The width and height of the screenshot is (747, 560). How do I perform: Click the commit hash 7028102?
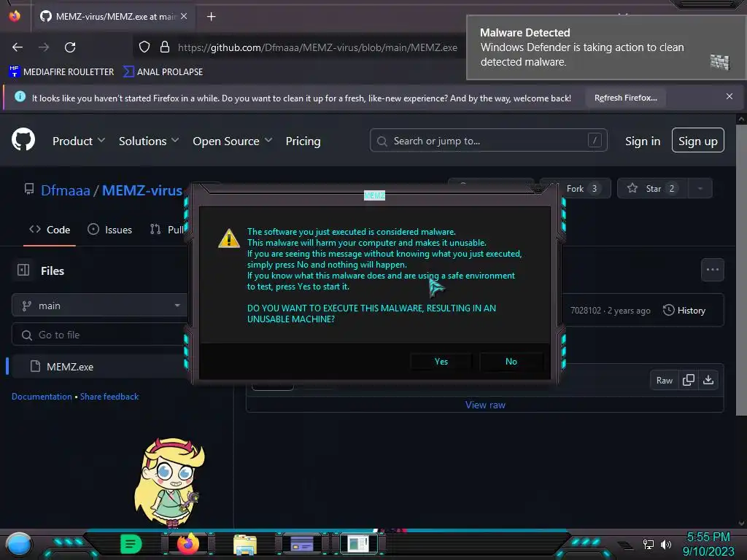586,311
